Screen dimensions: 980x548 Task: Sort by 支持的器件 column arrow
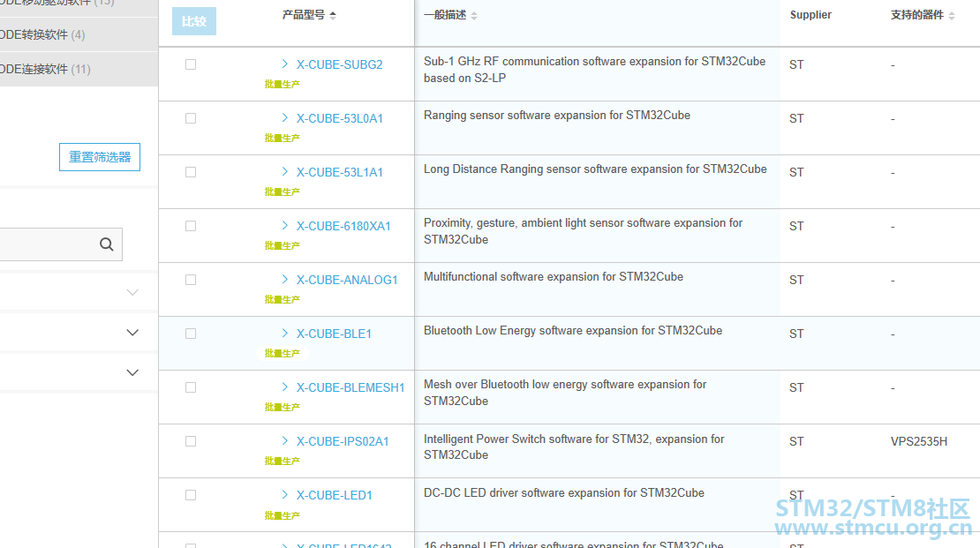951,16
